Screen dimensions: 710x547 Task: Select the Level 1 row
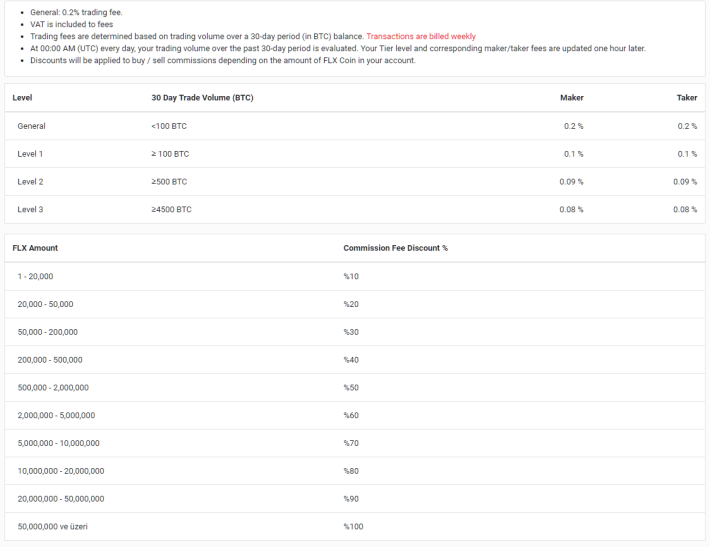(355, 154)
